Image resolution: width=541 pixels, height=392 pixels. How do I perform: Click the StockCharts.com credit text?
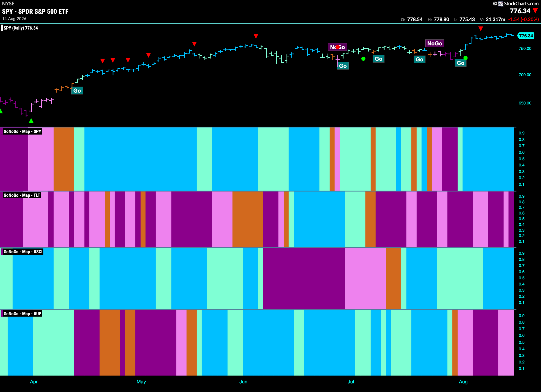point(521,4)
